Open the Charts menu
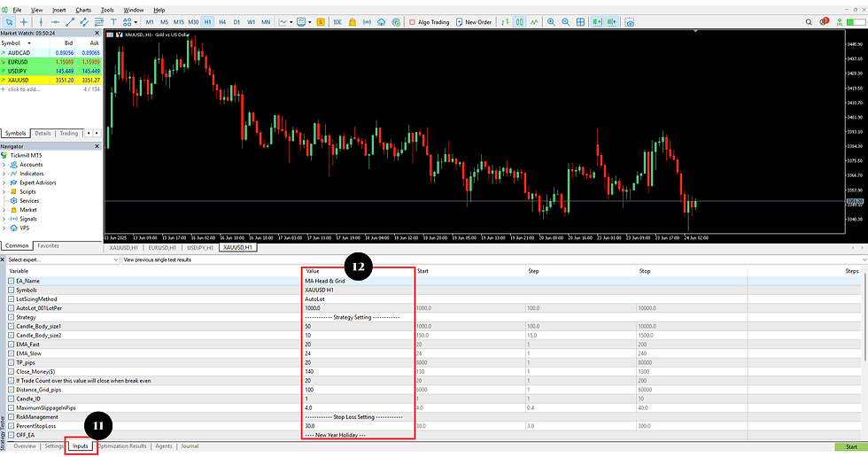The height and width of the screenshot is (457, 868). point(83,10)
